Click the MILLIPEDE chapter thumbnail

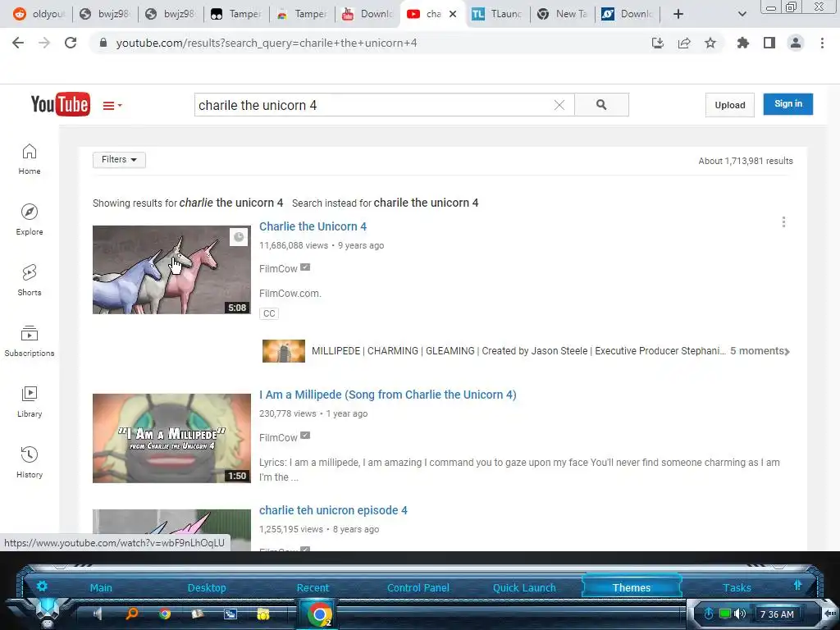point(283,351)
